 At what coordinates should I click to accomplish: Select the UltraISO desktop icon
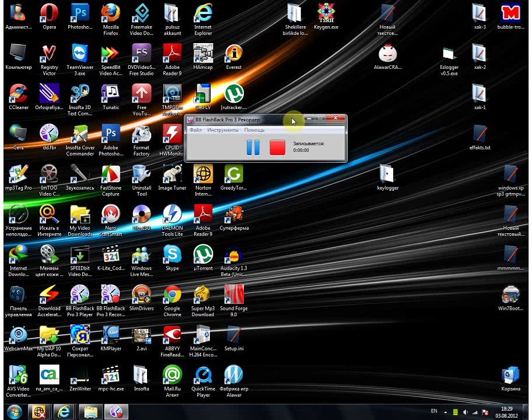click(142, 218)
